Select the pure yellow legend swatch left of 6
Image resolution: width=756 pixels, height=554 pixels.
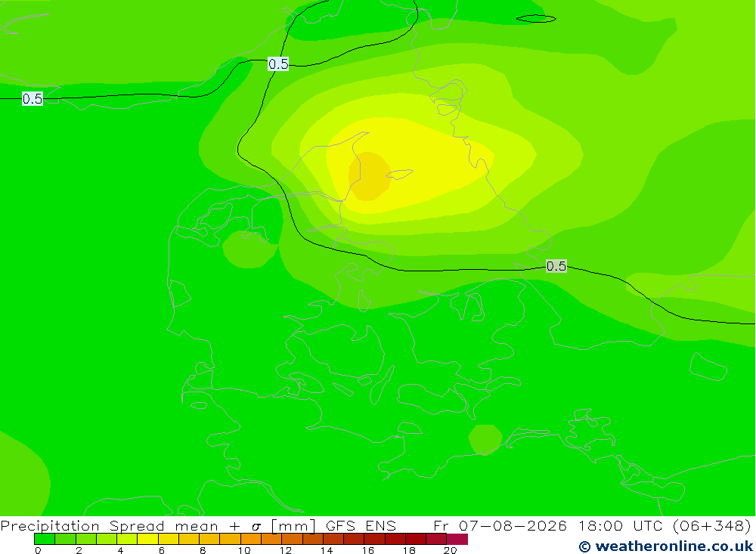pos(147,539)
